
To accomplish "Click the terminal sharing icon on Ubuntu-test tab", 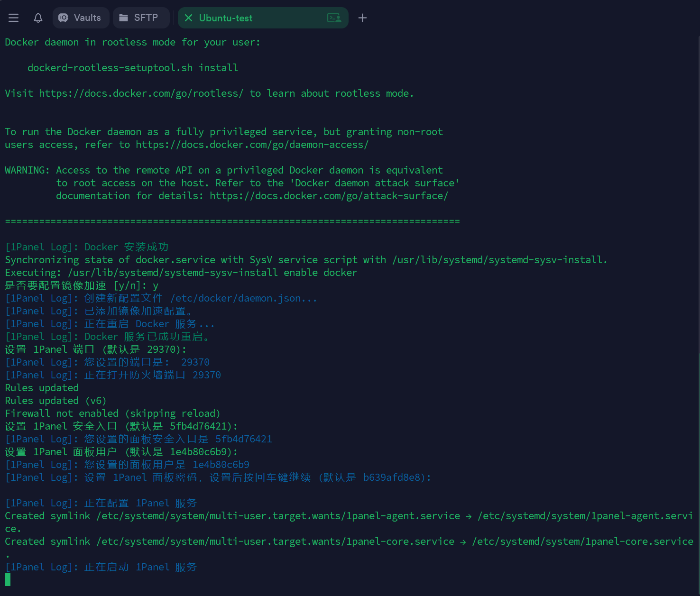I will [x=334, y=18].
